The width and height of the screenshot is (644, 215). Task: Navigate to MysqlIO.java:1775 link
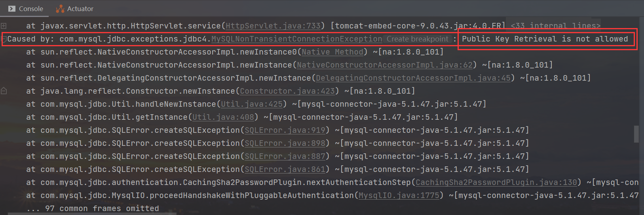(x=399, y=196)
